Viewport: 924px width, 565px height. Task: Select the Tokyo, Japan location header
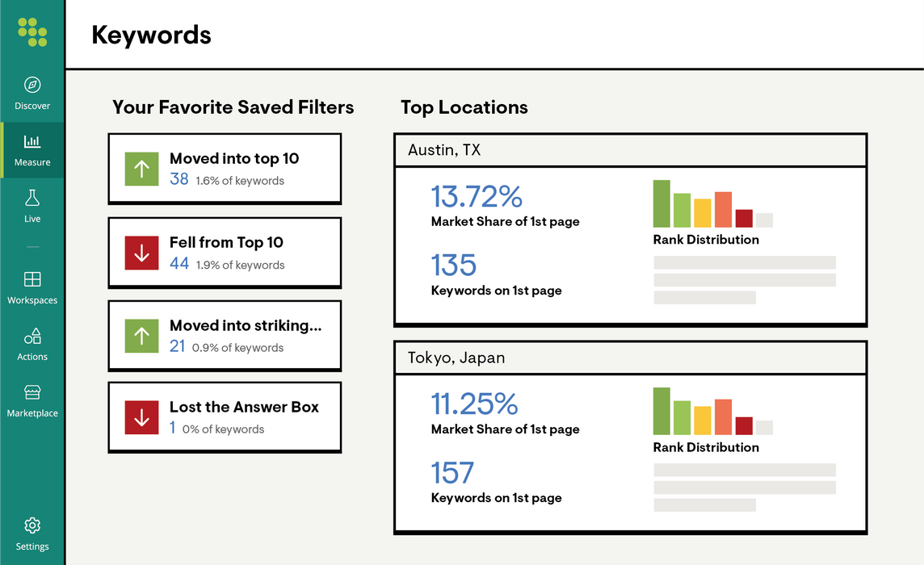click(x=631, y=358)
